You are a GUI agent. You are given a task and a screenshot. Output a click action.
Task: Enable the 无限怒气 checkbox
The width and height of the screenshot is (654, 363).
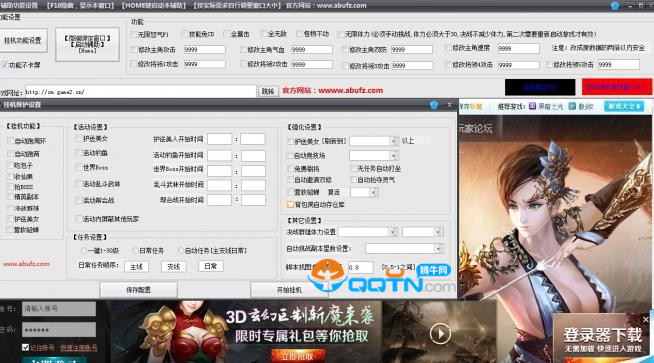pos(133,34)
